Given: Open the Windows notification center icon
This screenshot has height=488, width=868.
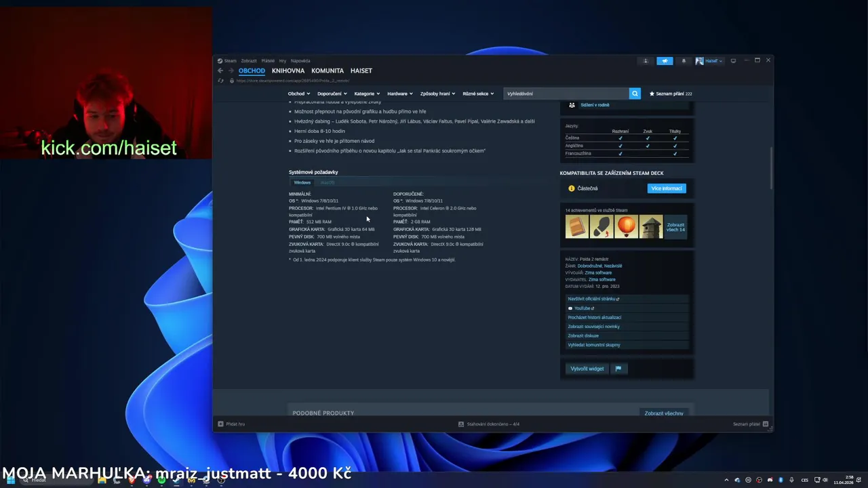Looking at the screenshot, I should click(x=860, y=480).
